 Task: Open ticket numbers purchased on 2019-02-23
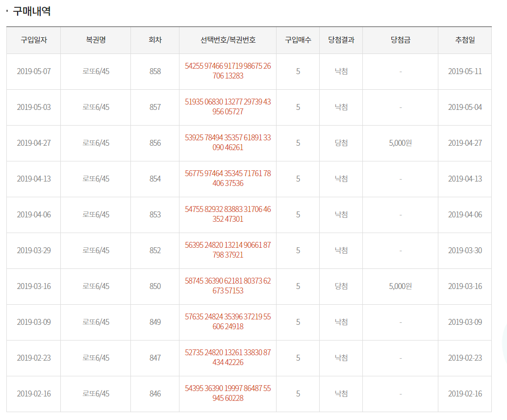pyautogui.click(x=228, y=358)
